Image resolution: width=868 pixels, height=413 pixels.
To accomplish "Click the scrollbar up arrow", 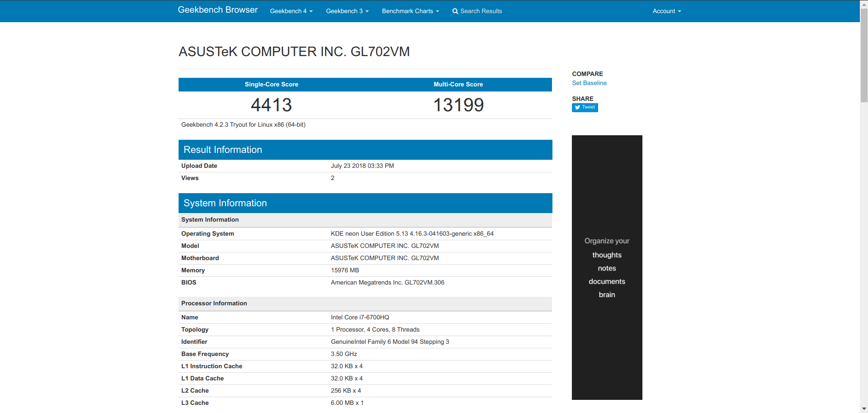I will tap(863, 4).
